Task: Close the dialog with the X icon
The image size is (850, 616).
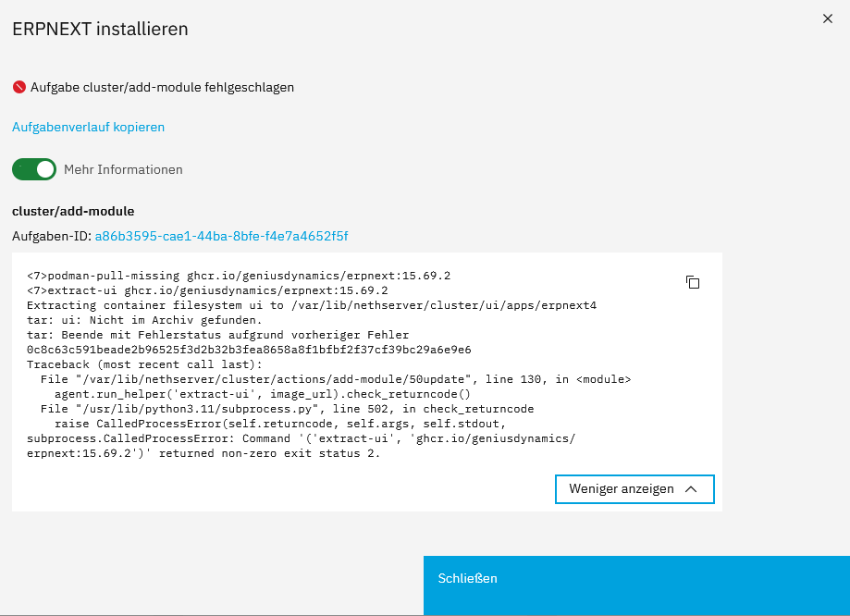Action: (x=828, y=18)
